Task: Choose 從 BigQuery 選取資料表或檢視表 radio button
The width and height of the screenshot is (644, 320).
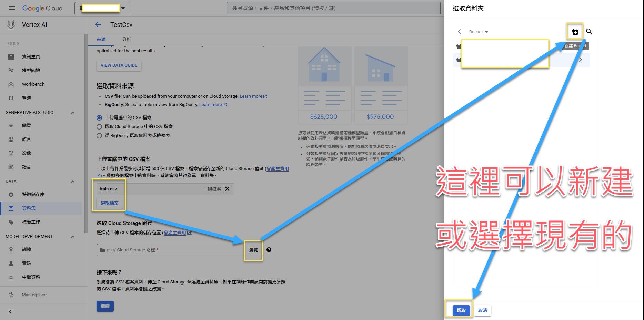Action: [99, 136]
